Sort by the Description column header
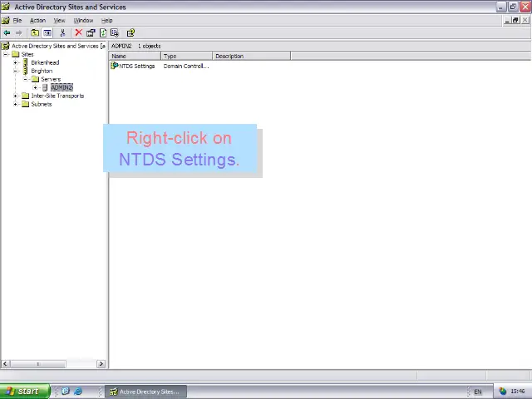 coord(251,56)
